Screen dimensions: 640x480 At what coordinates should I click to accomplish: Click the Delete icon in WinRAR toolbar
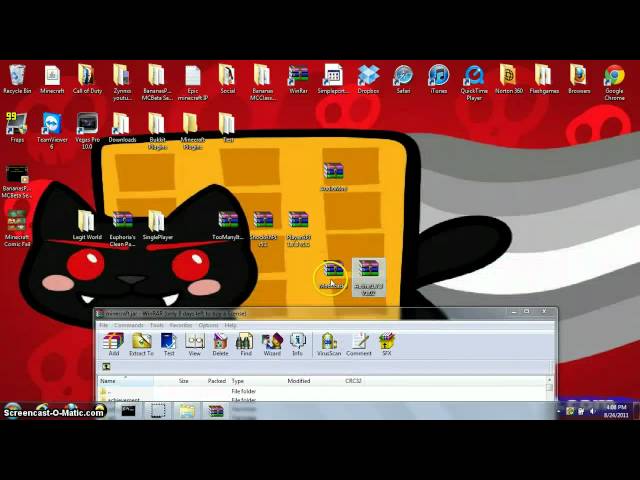click(x=220, y=344)
